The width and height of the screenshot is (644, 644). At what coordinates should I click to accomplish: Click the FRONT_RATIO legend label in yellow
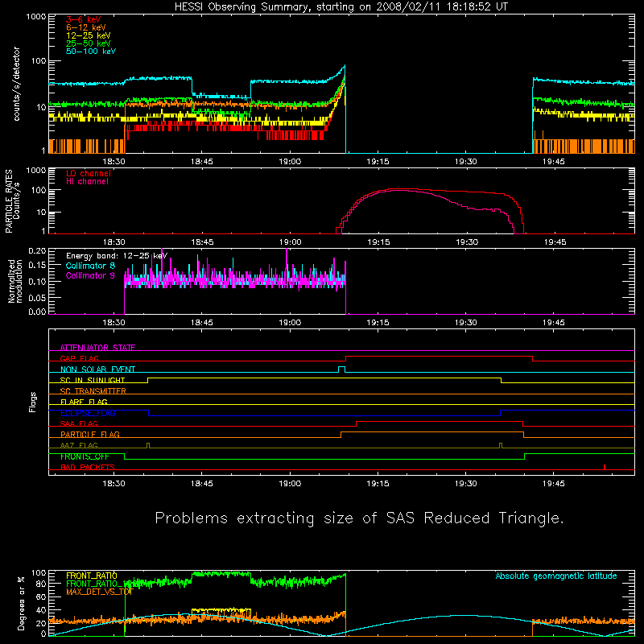pyautogui.click(x=91, y=576)
